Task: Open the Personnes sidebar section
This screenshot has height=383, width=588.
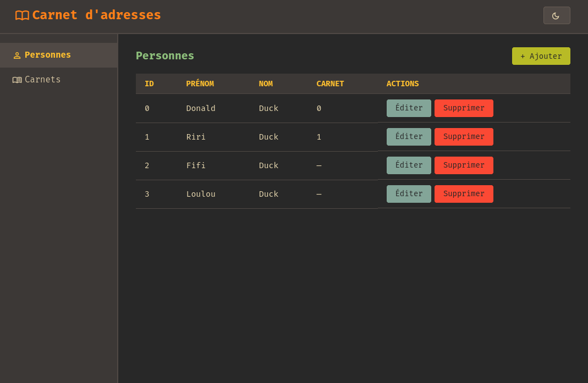Action: click(x=48, y=55)
